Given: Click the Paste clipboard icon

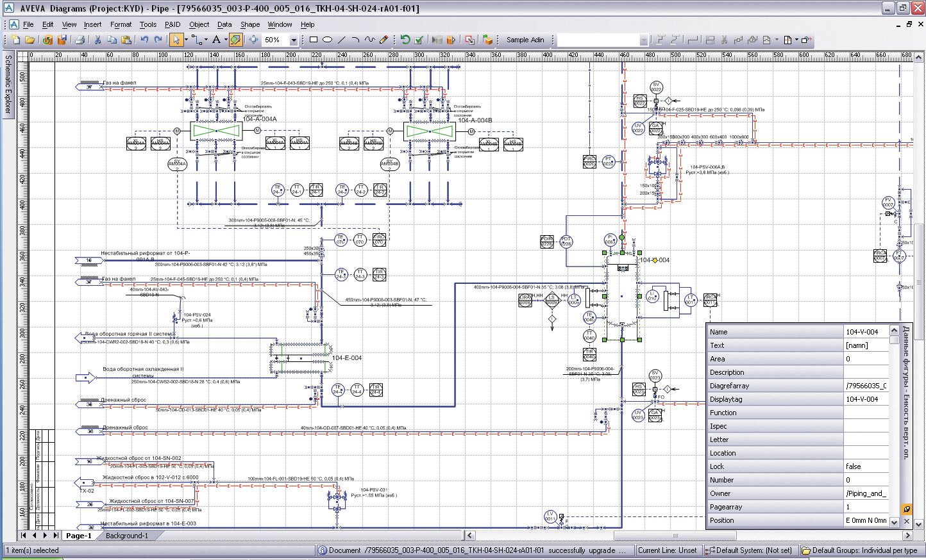Looking at the screenshot, I should [126, 40].
